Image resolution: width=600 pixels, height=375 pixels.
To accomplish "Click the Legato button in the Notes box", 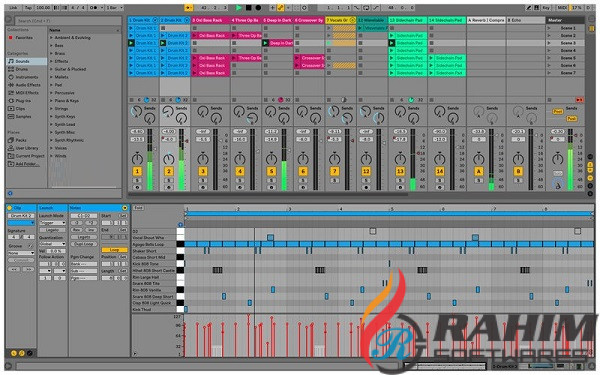I will click(x=84, y=237).
